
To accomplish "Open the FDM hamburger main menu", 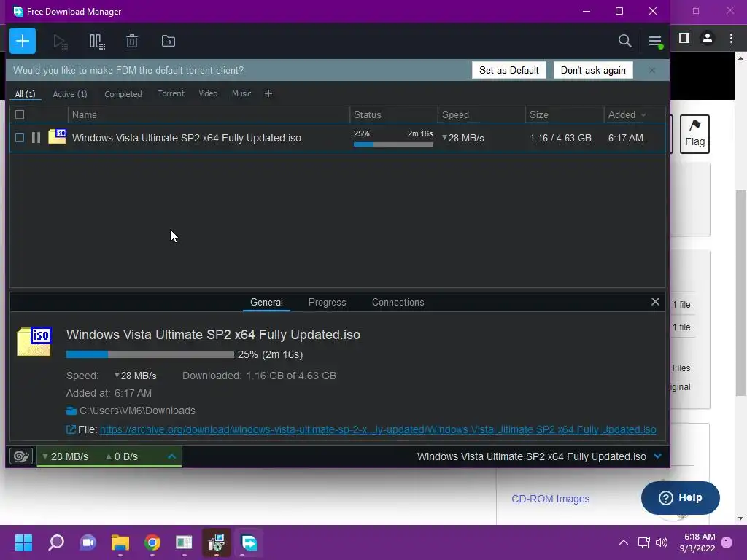I will coord(655,42).
